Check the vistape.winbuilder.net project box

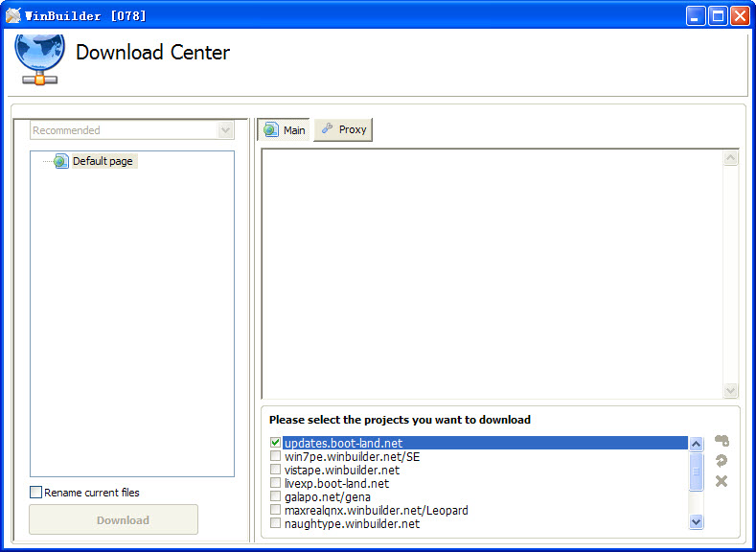(275, 470)
